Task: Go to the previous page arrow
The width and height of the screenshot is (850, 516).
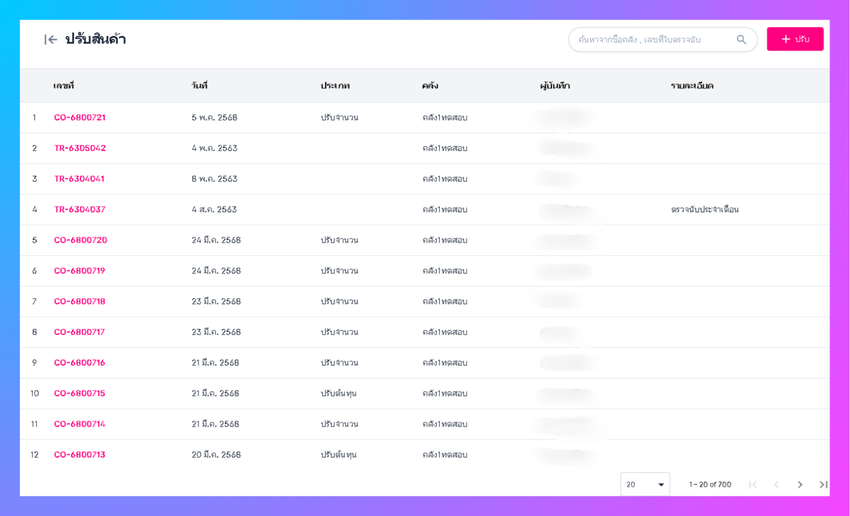Action: tap(776, 485)
